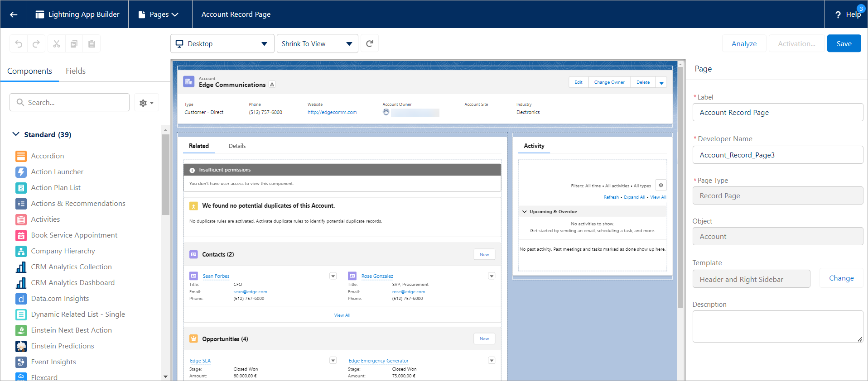868x381 pixels.
Task: Click the components list scrollbar down arrow
Action: [x=165, y=376]
